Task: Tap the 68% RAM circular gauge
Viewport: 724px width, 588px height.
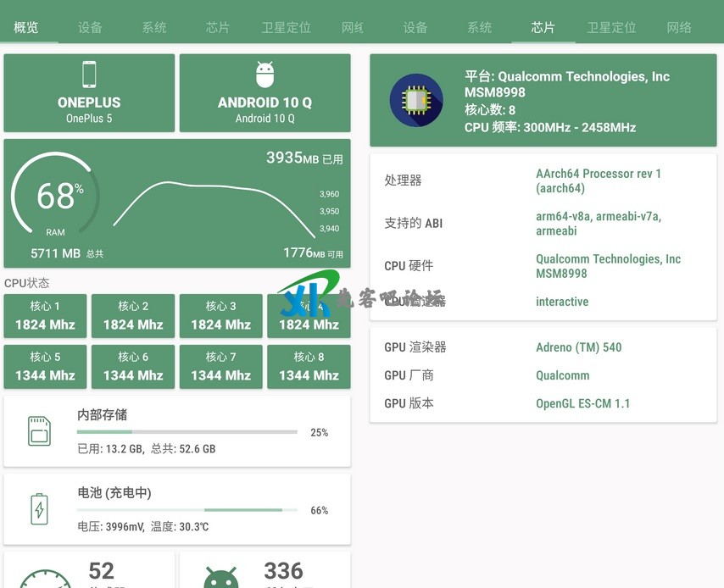Action: click(x=55, y=197)
